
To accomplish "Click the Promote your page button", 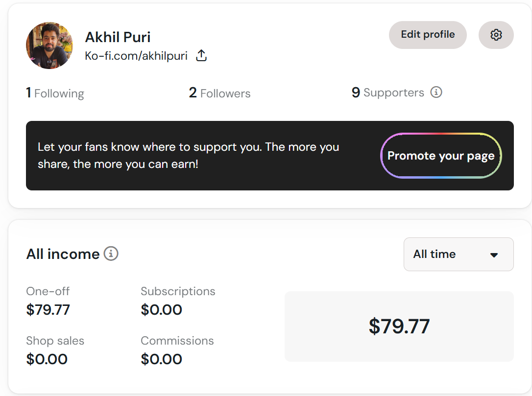I will coord(441,156).
